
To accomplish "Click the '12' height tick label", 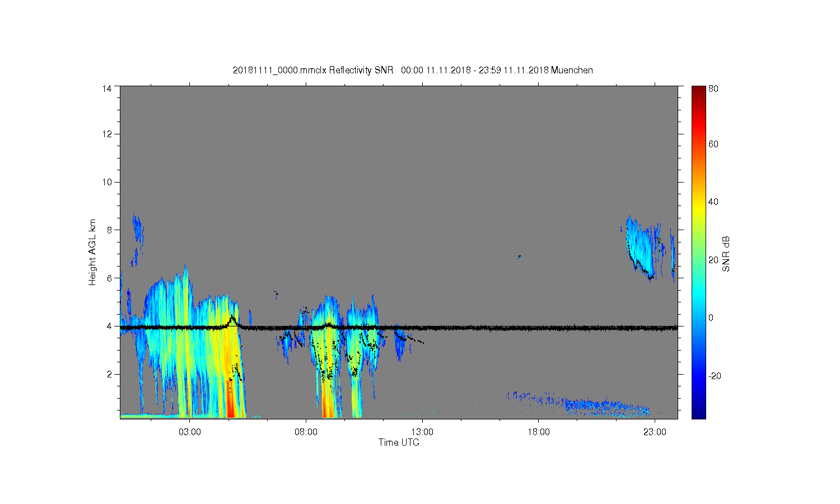I will point(106,134).
